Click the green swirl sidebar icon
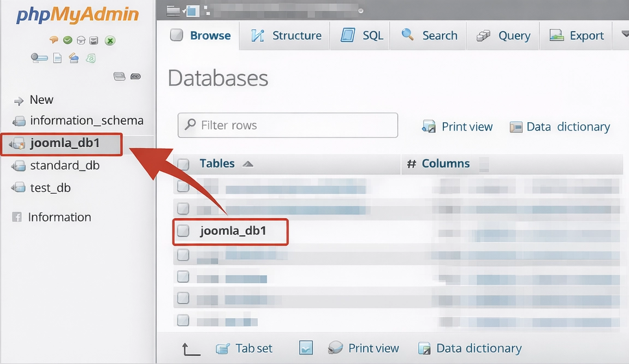This screenshot has height=364, width=629. point(91,58)
